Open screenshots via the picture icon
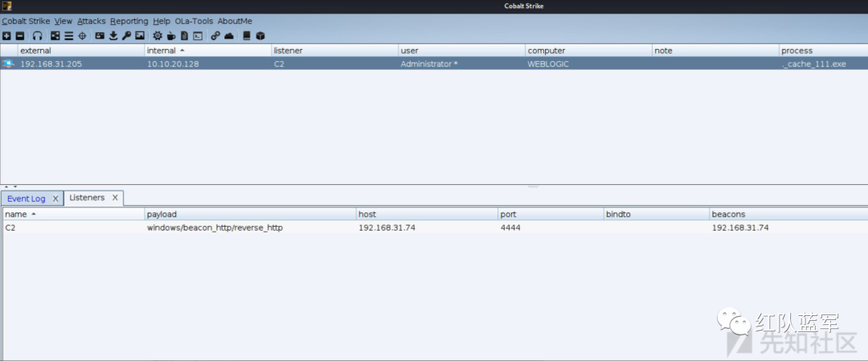 pyautogui.click(x=140, y=36)
